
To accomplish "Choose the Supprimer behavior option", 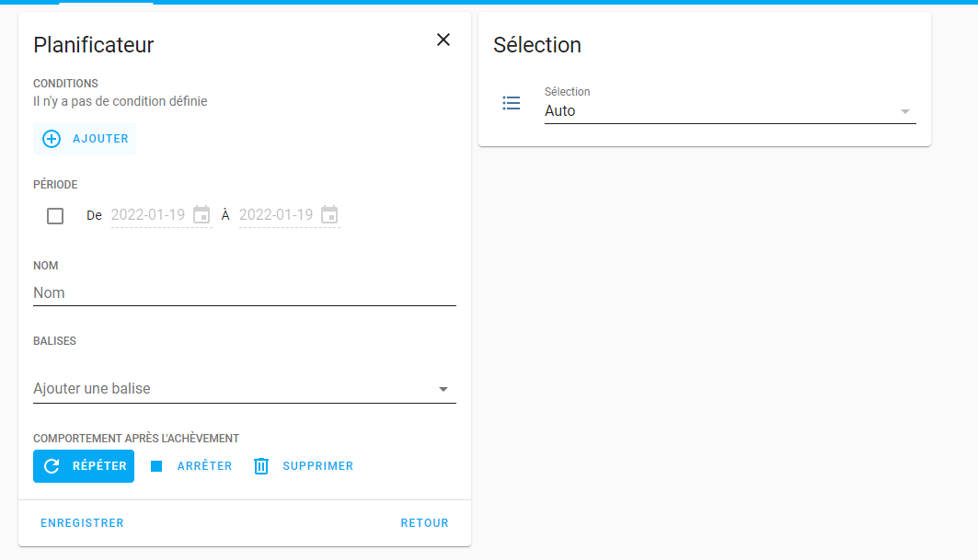I will click(317, 466).
